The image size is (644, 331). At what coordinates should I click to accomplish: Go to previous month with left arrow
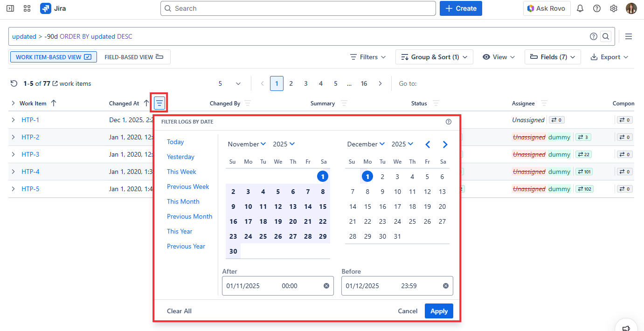tap(428, 145)
